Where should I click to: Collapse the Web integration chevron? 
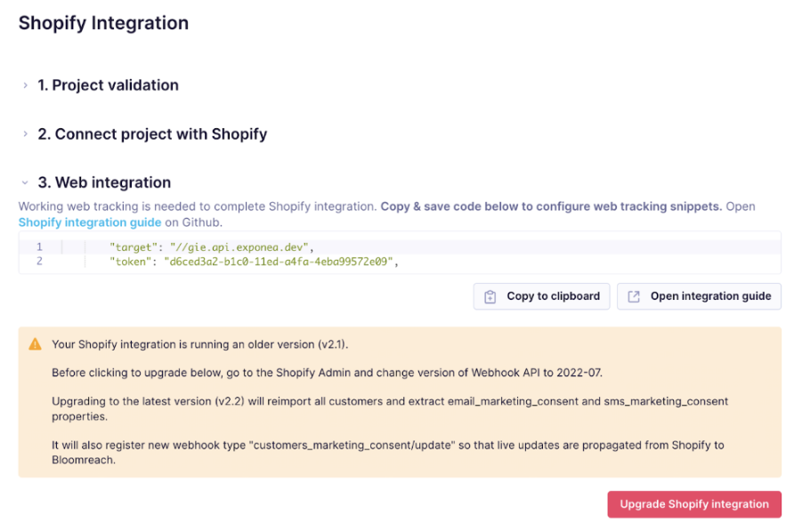tap(25, 182)
